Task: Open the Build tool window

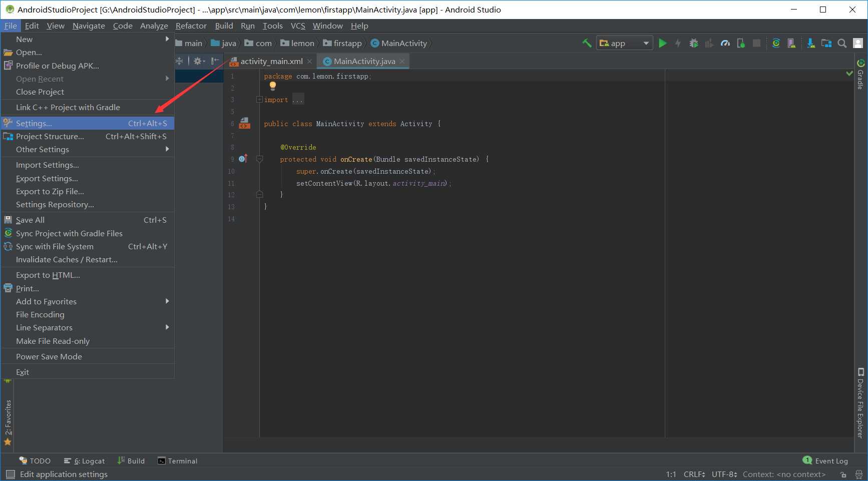Action: [131, 460]
